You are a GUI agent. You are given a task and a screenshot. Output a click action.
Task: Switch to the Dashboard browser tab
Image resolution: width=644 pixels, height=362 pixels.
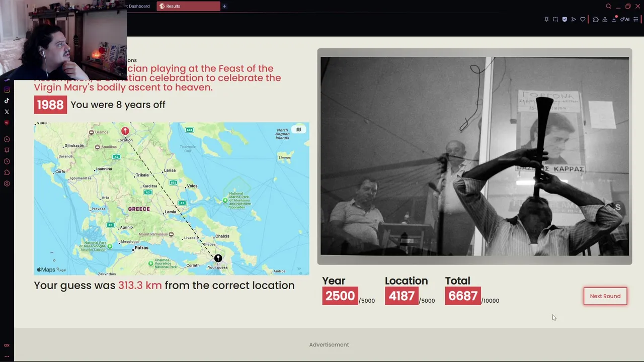[x=139, y=6]
